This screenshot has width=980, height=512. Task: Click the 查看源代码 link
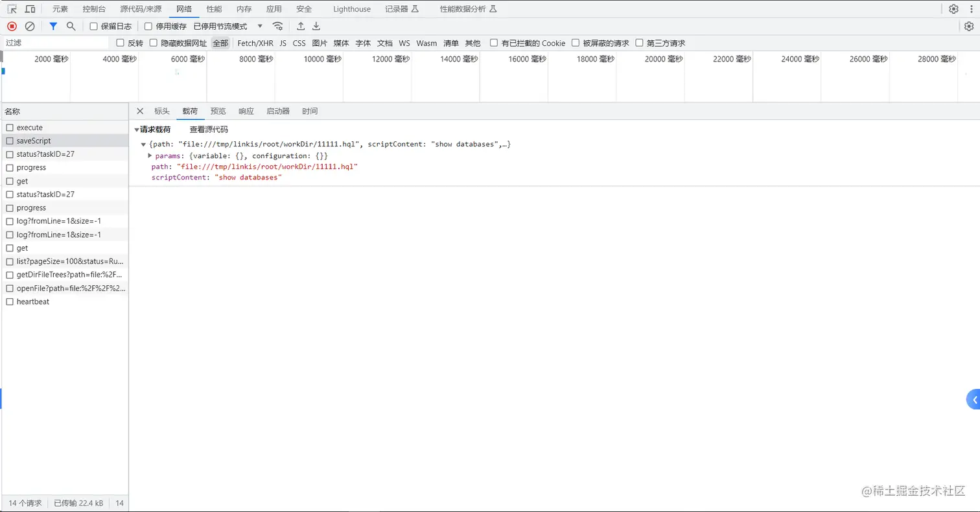pos(209,130)
